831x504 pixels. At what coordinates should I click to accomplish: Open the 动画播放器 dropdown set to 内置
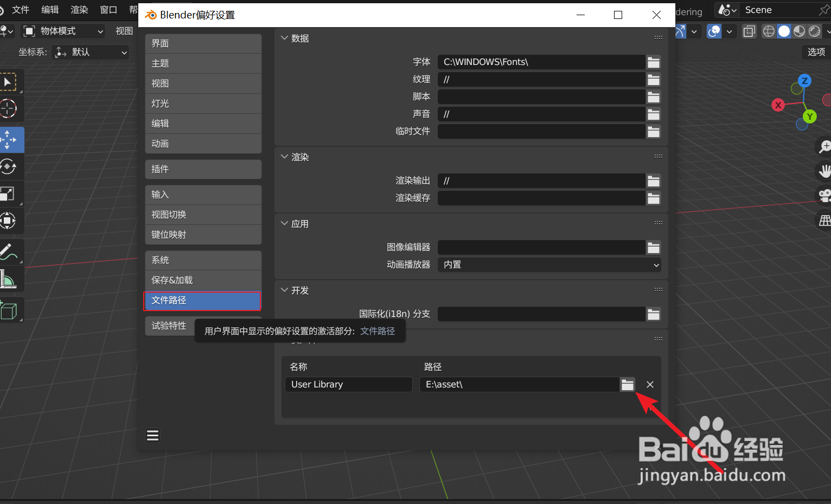click(549, 265)
